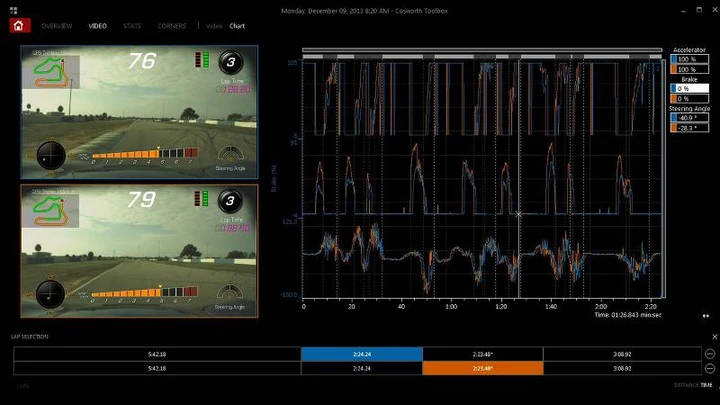Image resolution: width=720 pixels, height=405 pixels.
Task: Click the RPM bar in top video
Action: click(x=145, y=153)
